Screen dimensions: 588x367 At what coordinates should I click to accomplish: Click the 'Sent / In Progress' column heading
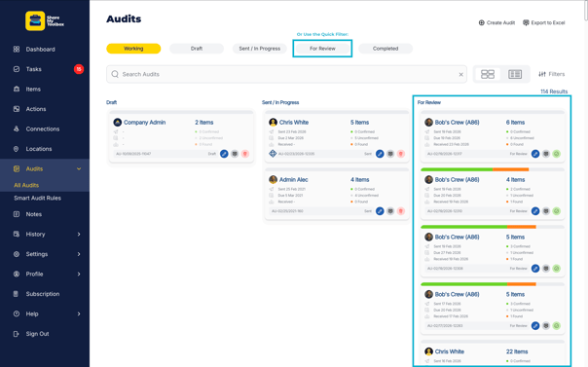(x=280, y=102)
